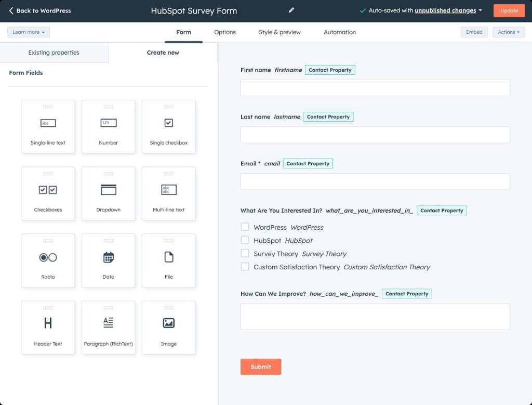Open the Learn more dropdown

click(x=28, y=32)
